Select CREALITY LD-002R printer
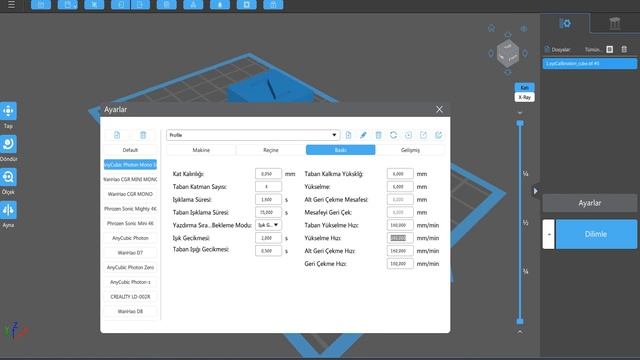Viewport: 640px width, 360px height. click(x=130, y=297)
